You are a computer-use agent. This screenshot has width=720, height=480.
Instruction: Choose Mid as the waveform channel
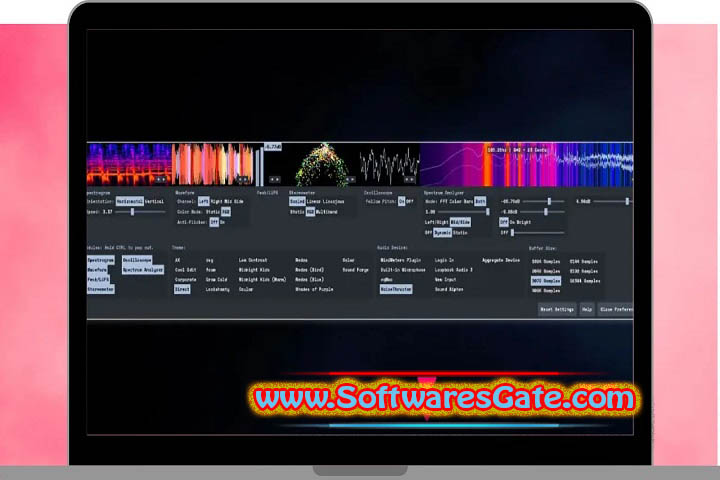(228, 202)
